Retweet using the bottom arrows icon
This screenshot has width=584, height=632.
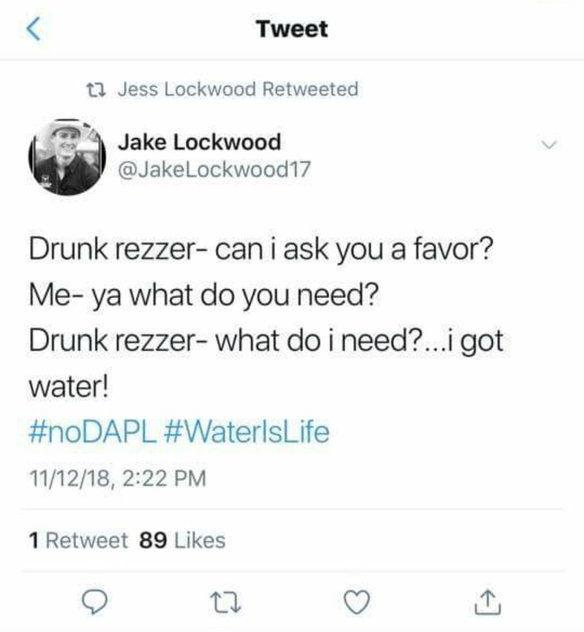tap(226, 603)
